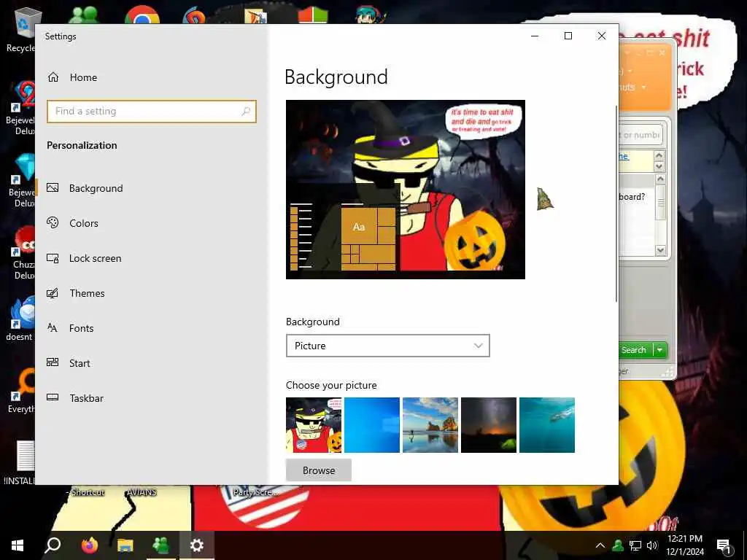Viewport: 747px width, 560px height.
Task: Click the background preview image
Action: 406,190
